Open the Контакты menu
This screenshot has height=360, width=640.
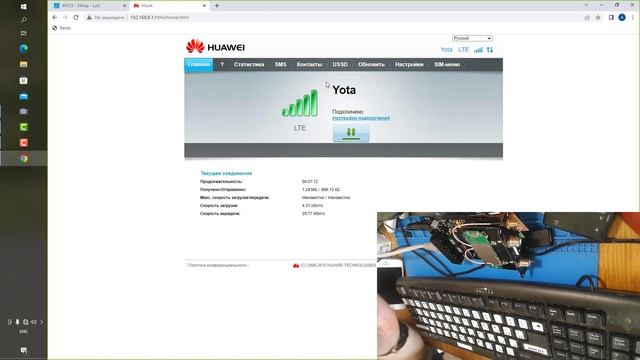pos(309,64)
